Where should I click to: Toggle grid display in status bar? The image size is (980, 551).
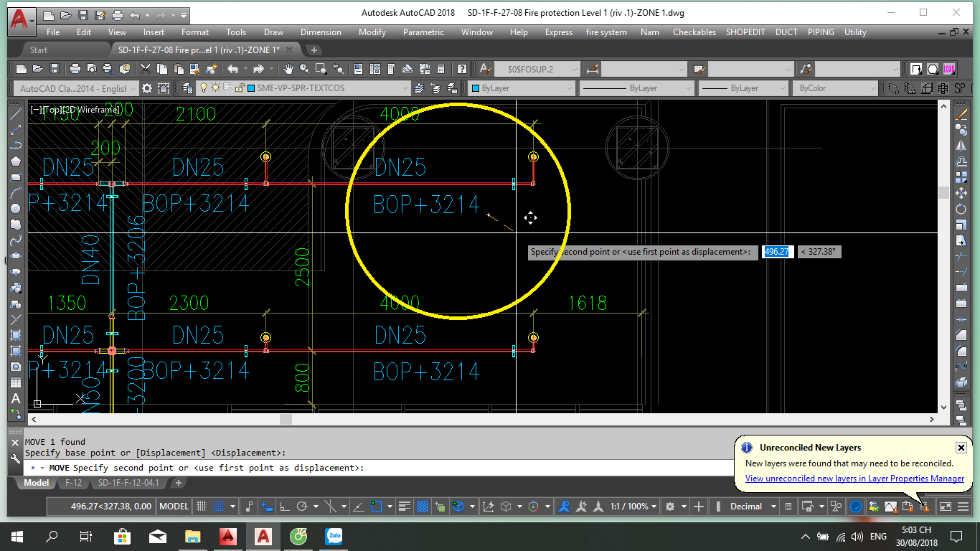(x=202, y=507)
